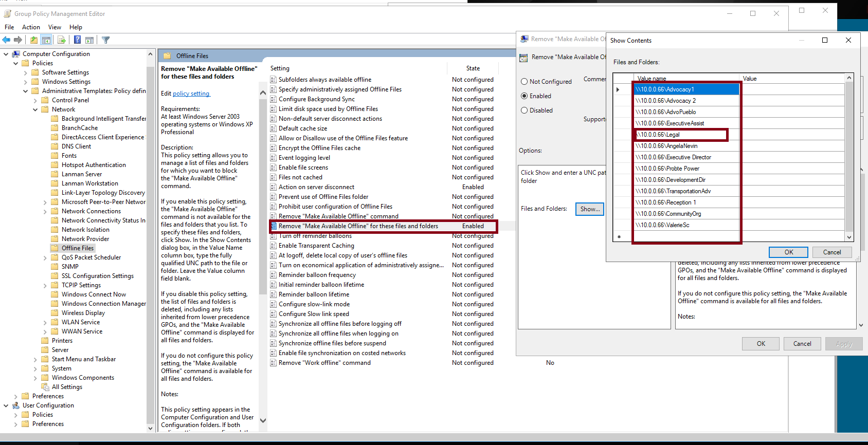Viewport: 868px width, 445px height.
Task: Select the Enabled radio button
Action: click(525, 96)
